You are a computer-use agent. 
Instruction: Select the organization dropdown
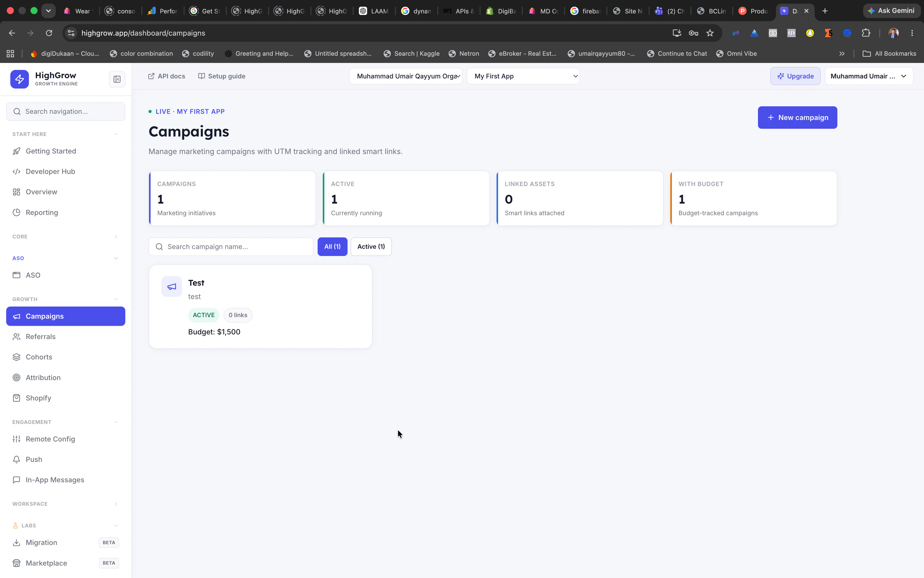tap(406, 76)
